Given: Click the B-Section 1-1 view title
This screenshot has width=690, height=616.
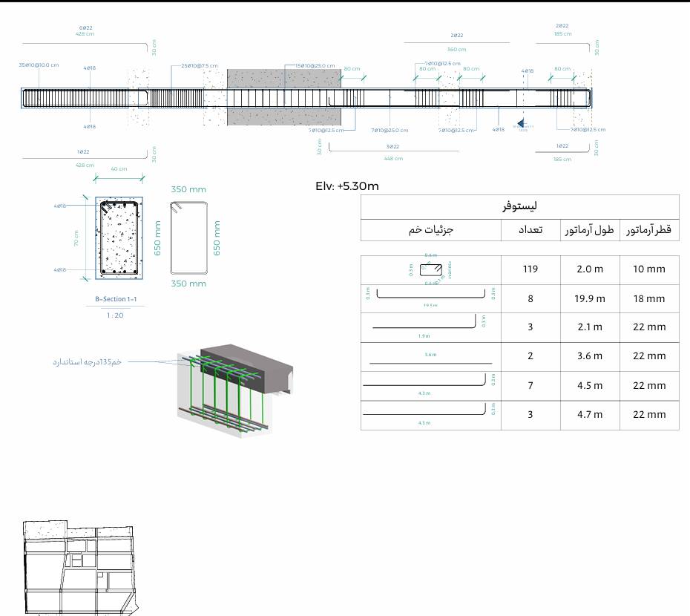Looking at the screenshot, I should click(x=116, y=300).
